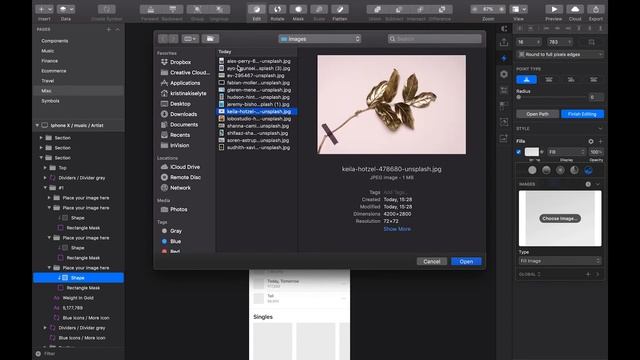Collapse the Style section chevron
The image size is (640, 360).
[x=600, y=129]
